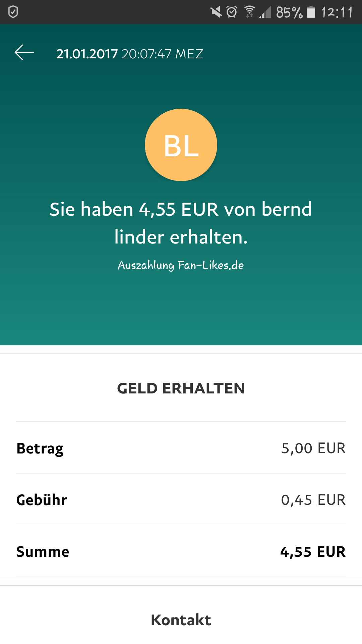362x644 pixels.
Task: Tap the muted sound status icon
Action: [216, 12]
